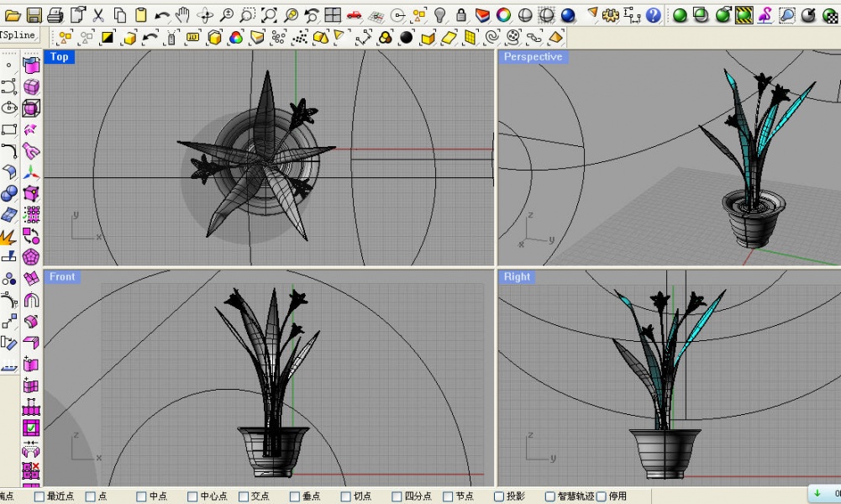Open the Perspective viewport title menu
Viewport: 841px width, 504px height.
(x=534, y=57)
